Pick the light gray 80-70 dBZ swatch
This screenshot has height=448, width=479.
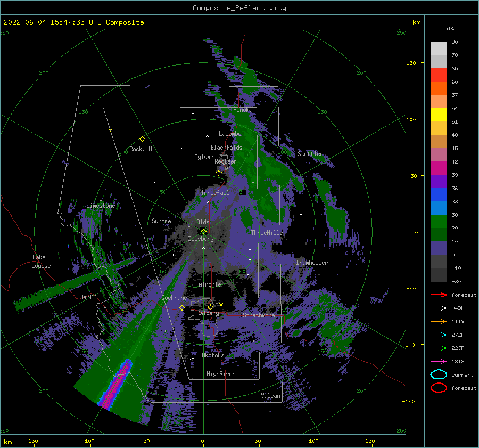(439, 48)
